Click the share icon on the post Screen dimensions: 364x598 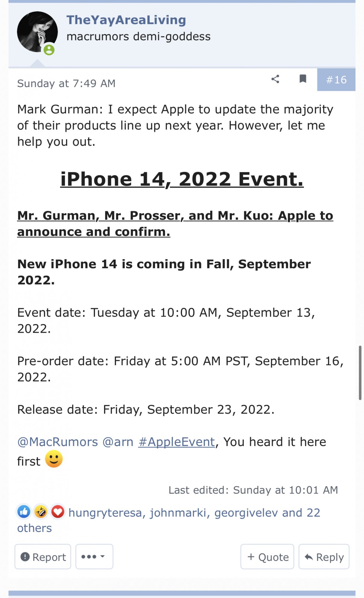coord(275,79)
